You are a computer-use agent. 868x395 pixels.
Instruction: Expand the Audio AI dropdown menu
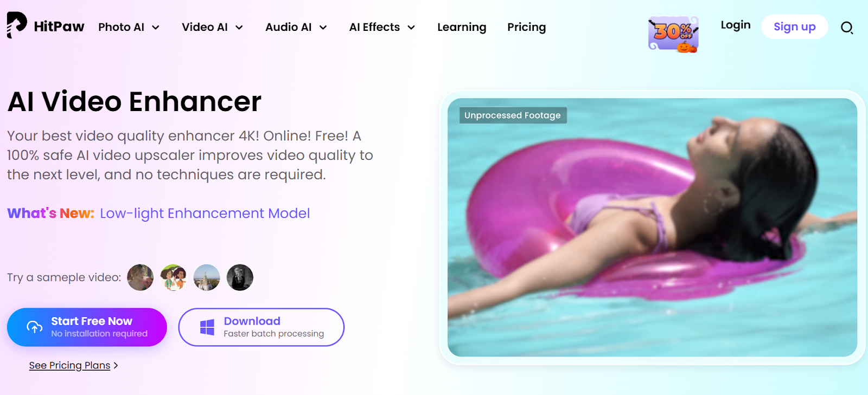point(296,27)
